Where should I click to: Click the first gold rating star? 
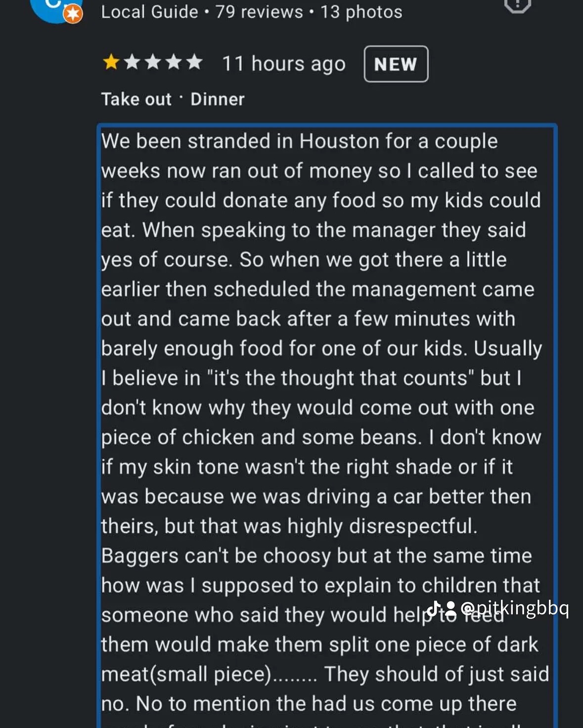tap(111, 63)
